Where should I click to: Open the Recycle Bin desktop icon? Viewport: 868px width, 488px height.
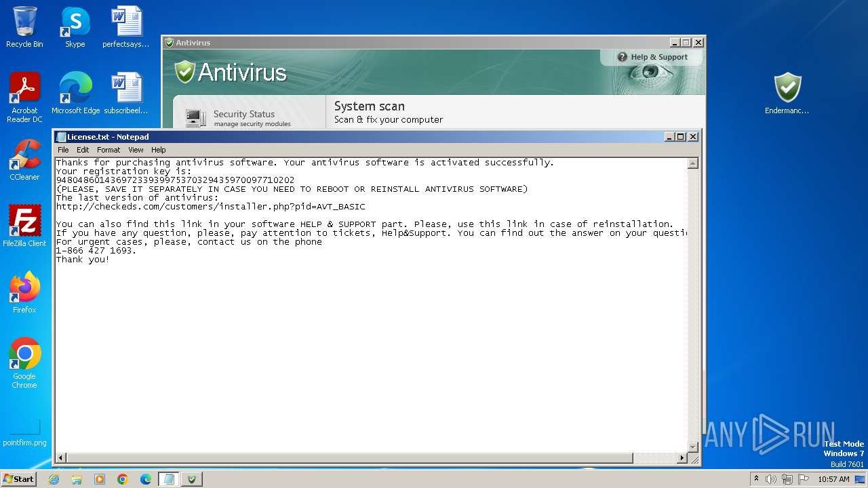(x=24, y=27)
